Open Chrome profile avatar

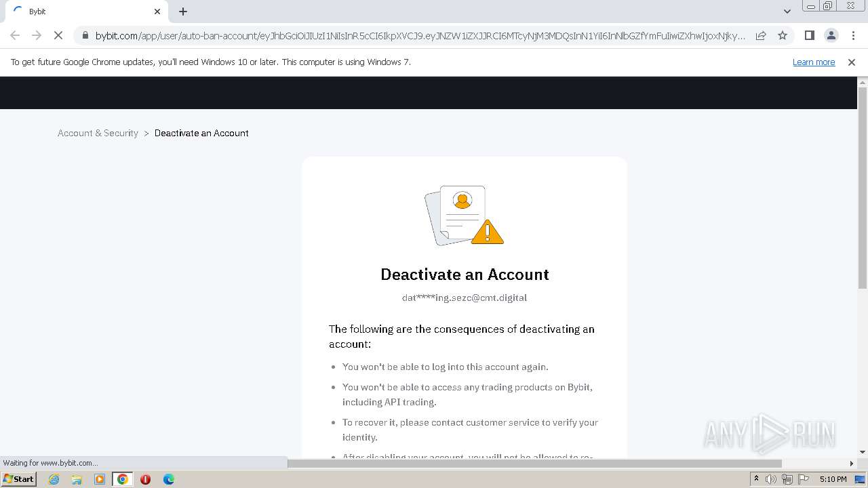point(831,35)
